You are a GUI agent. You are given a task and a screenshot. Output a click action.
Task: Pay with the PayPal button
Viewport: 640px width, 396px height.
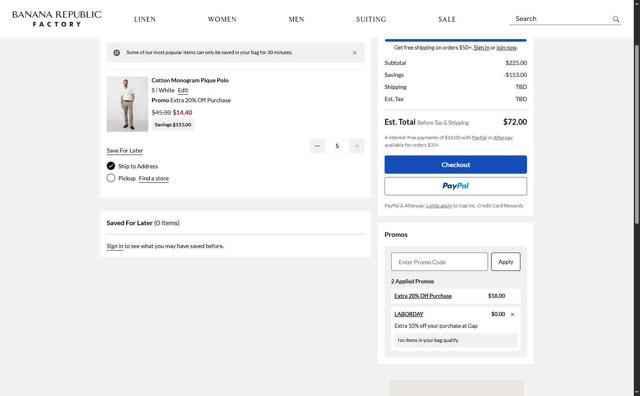(x=456, y=186)
